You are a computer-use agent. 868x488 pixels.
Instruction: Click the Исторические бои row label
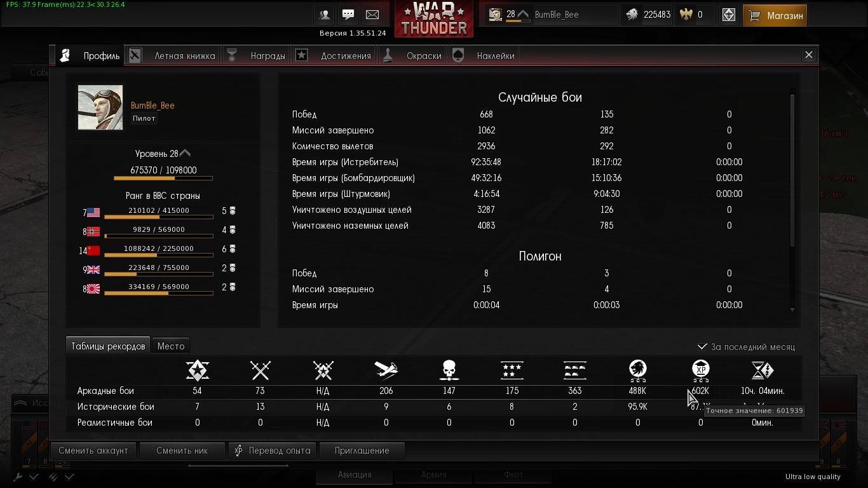[116, 407]
